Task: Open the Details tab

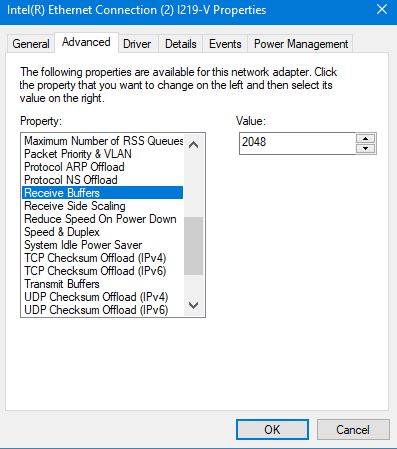Action: pos(181,44)
